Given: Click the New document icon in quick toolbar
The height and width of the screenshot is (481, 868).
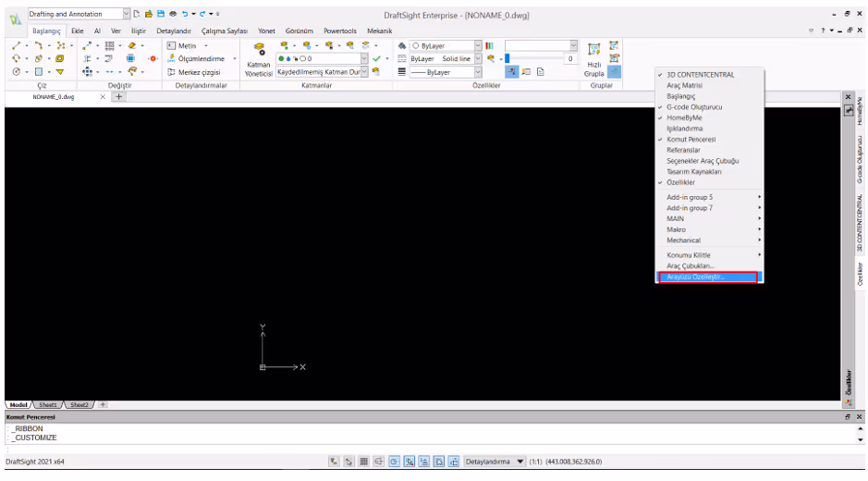Looking at the screenshot, I should coord(137,14).
